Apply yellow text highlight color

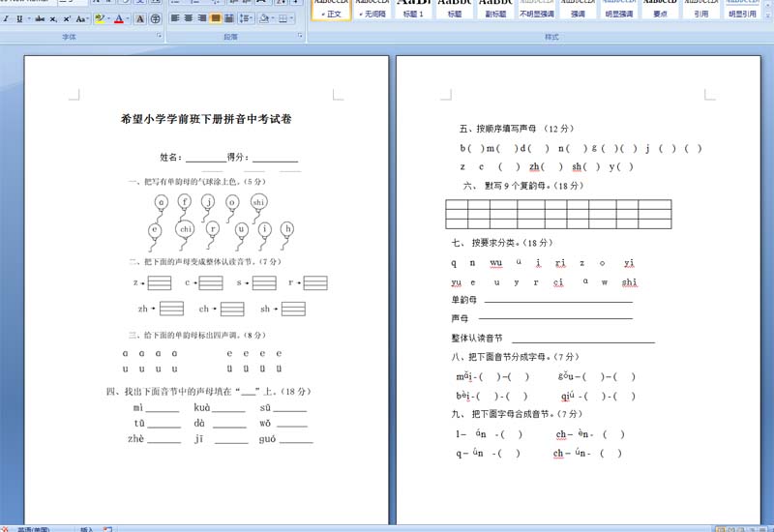(101, 18)
